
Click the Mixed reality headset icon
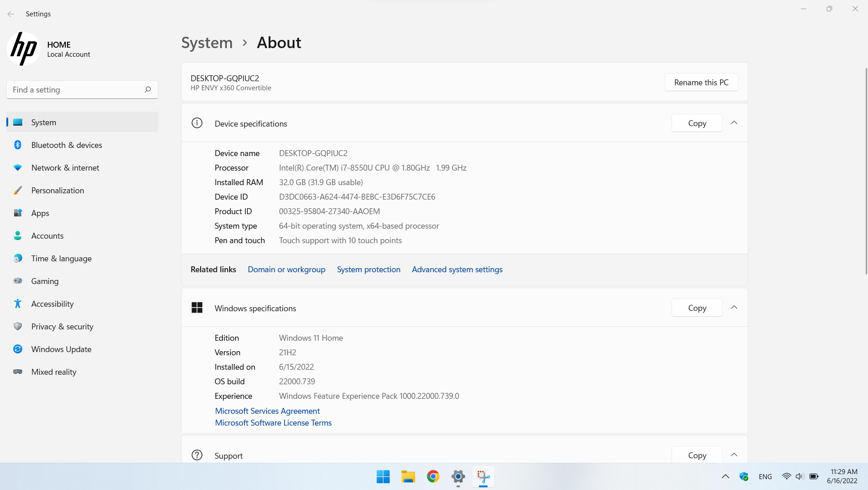click(18, 372)
